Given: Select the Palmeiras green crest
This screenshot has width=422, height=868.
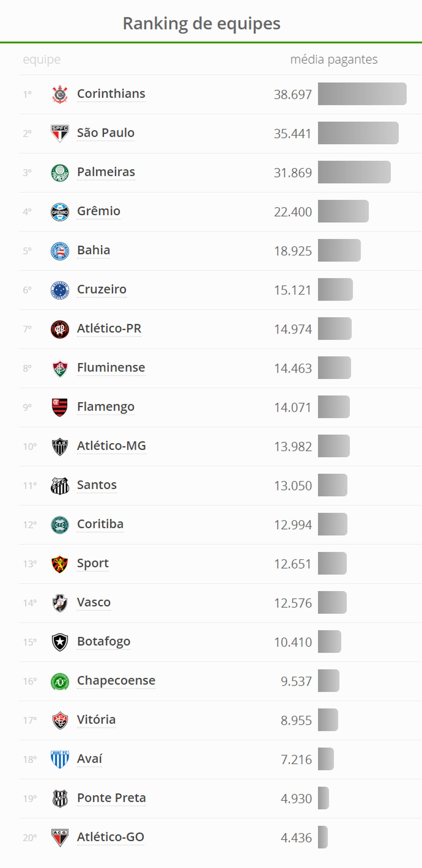Looking at the screenshot, I should tap(60, 173).
